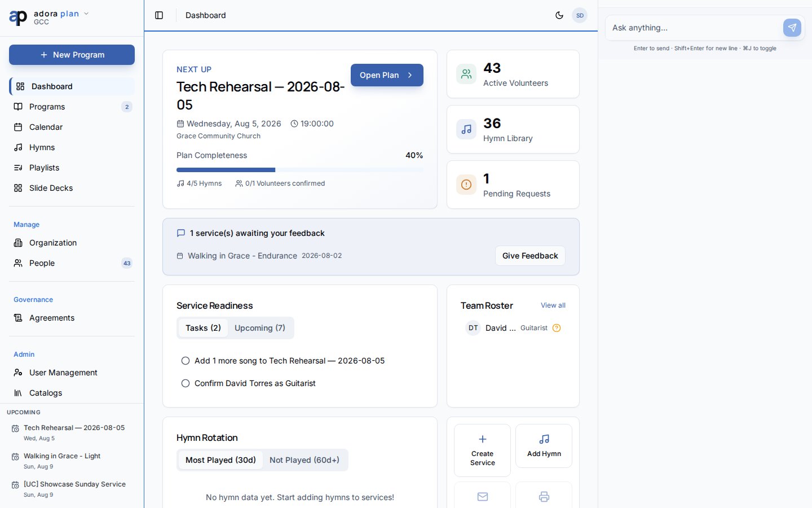The height and width of the screenshot is (508, 812).
Task: Click the User Management icon
Action: [x=18, y=373]
